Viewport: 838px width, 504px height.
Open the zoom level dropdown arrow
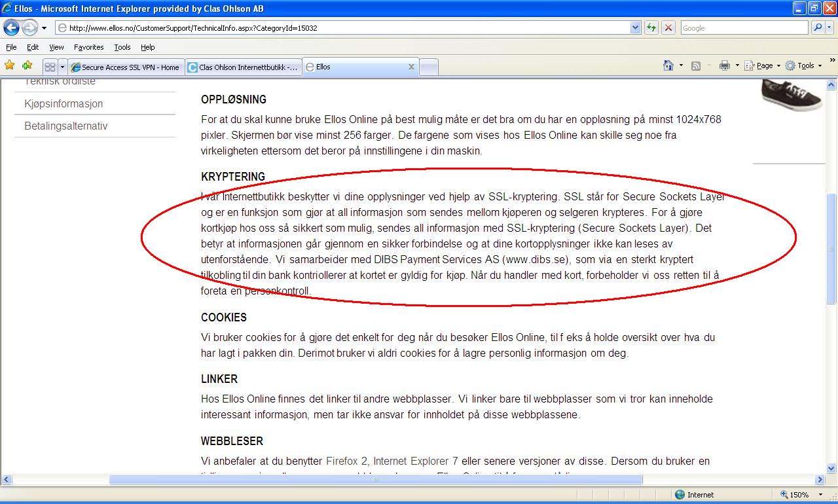pos(820,495)
